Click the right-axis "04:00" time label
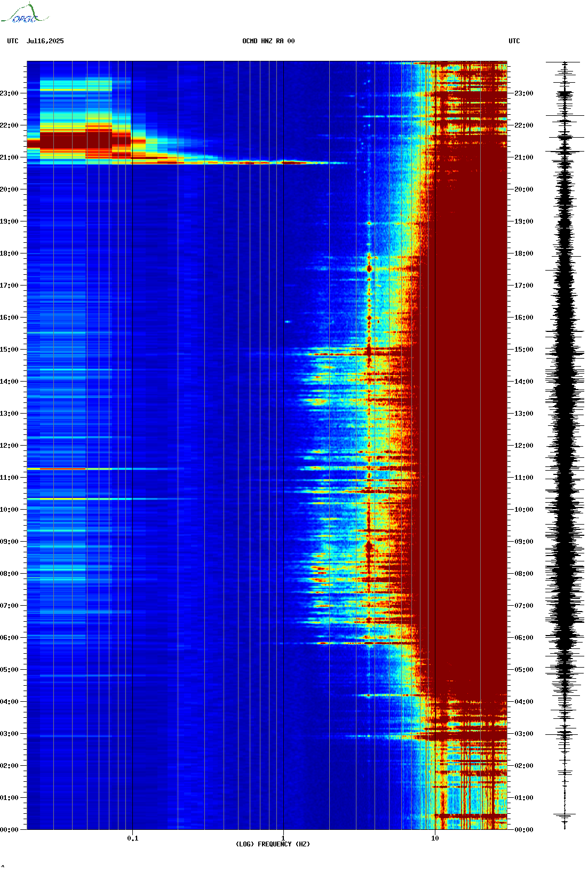 tap(523, 702)
